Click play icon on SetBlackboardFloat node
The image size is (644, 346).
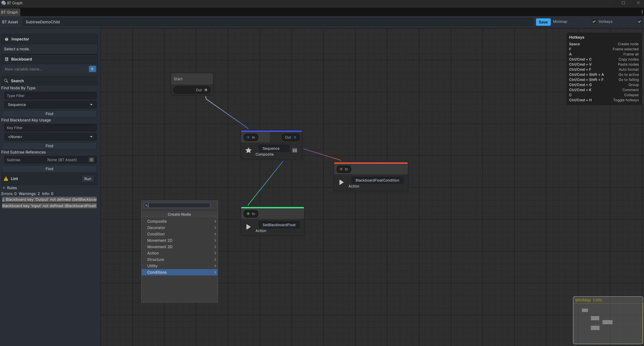(248, 227)
